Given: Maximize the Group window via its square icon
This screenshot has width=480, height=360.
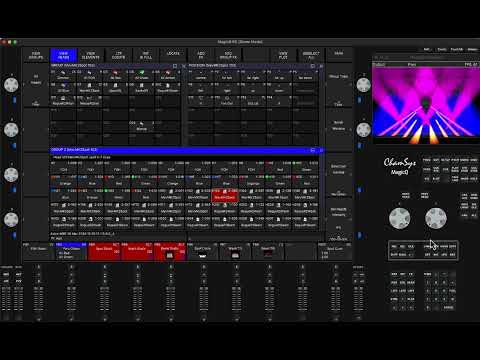Looking at the screenshot, I should coord(175,66).
